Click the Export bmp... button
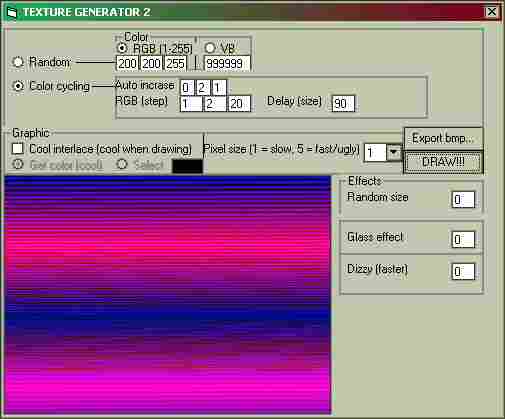505x419 pixels. [x=443, y=138]
